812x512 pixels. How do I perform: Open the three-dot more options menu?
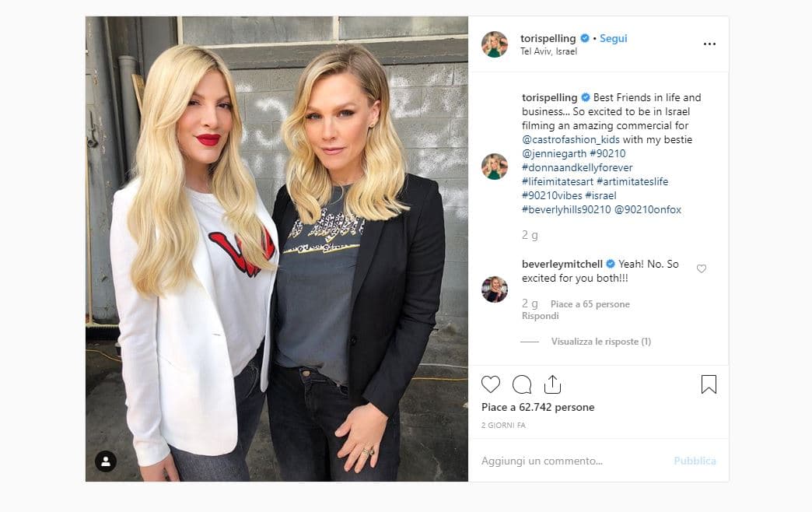click(709, 44)
